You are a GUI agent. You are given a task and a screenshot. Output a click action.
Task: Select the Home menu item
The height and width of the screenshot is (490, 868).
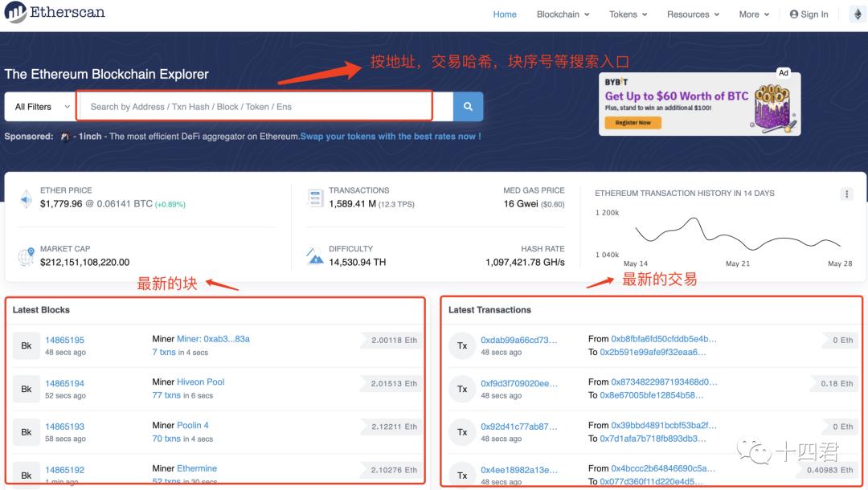pos(505,14)
